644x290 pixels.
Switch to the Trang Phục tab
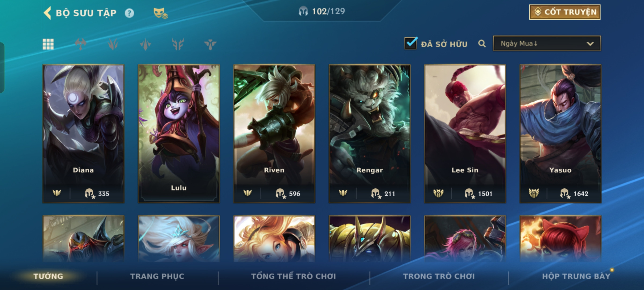(157, 276)
